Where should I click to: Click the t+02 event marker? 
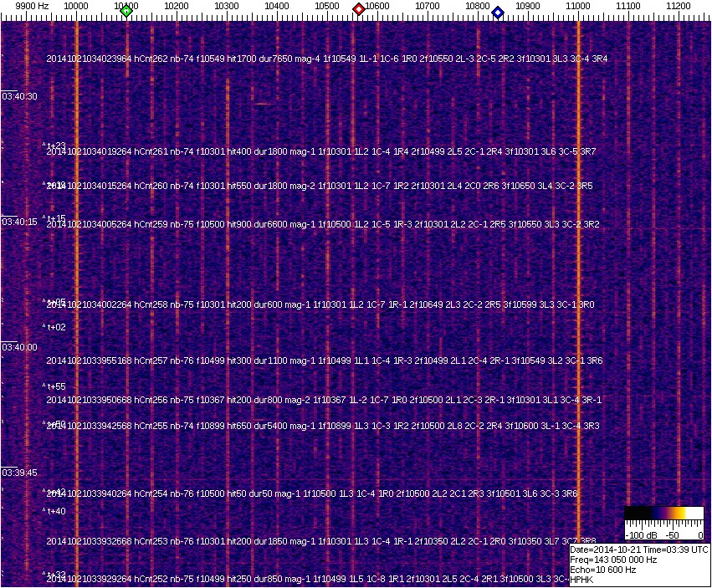(x=54, y=327)
